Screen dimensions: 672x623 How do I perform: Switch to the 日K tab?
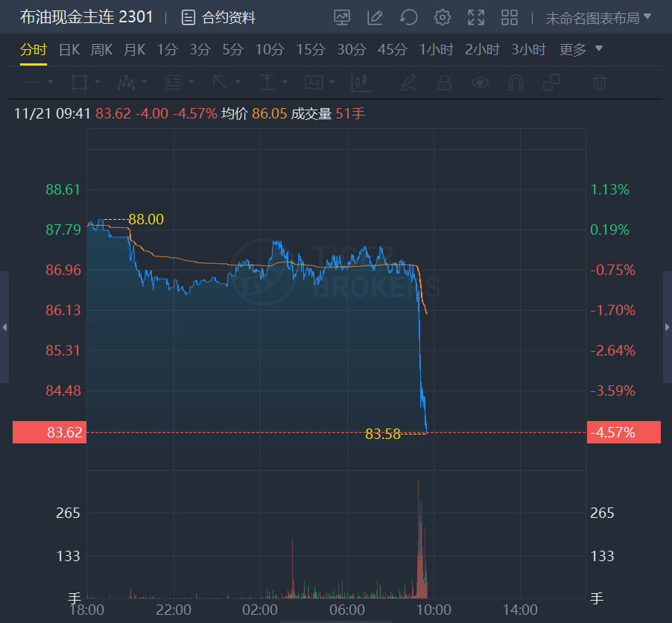(69, 50)
